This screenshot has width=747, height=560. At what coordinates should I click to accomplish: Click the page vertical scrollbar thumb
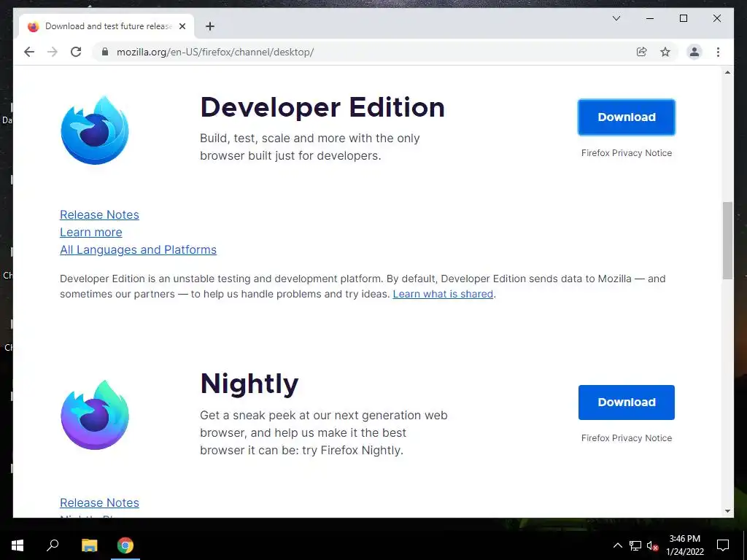click(727, 241)
